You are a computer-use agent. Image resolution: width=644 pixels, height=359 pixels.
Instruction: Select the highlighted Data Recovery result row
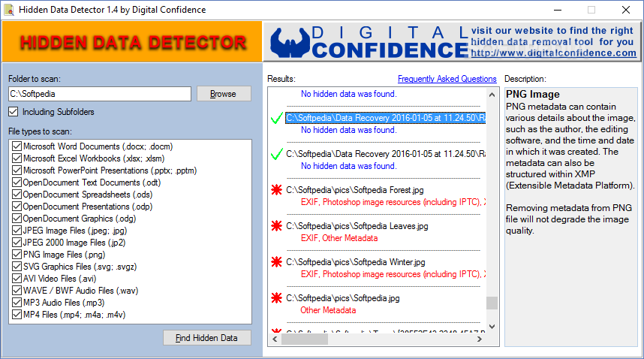(386, 118)
